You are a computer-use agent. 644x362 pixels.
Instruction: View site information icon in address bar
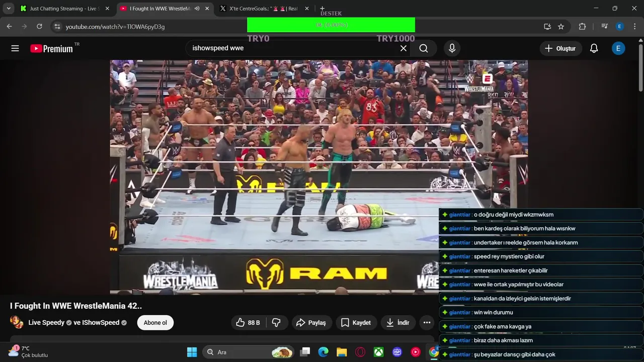57,26
